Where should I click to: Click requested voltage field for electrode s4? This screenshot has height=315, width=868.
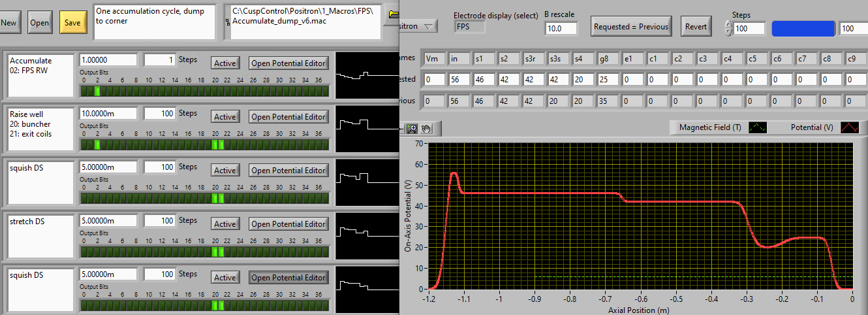click(x=583, y=80)
